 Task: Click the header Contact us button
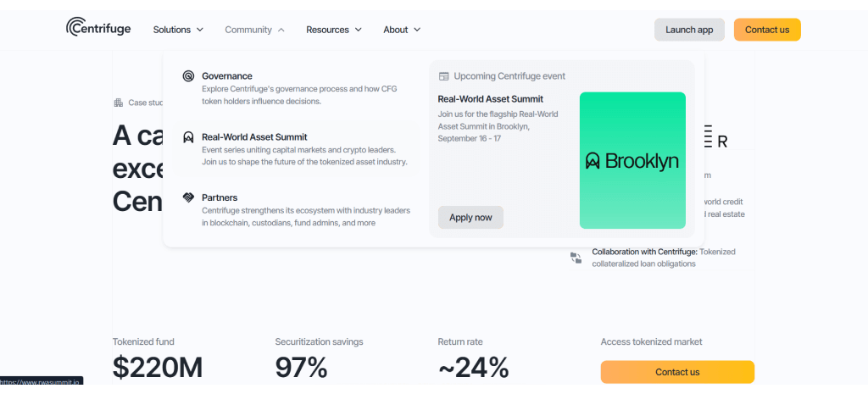pos(767,30)
